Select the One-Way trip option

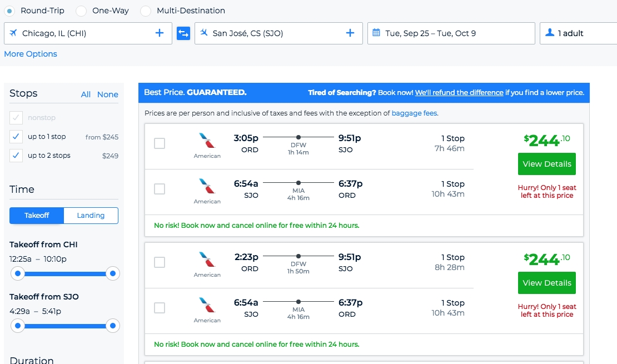click(x=82, y=11)
